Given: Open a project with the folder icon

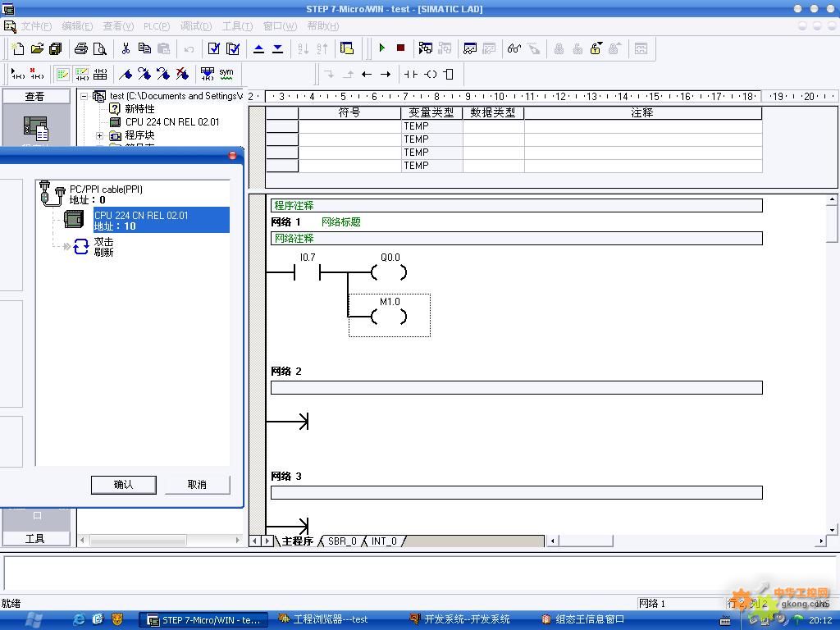Looking at the screenshot, I should pos(37,48).
